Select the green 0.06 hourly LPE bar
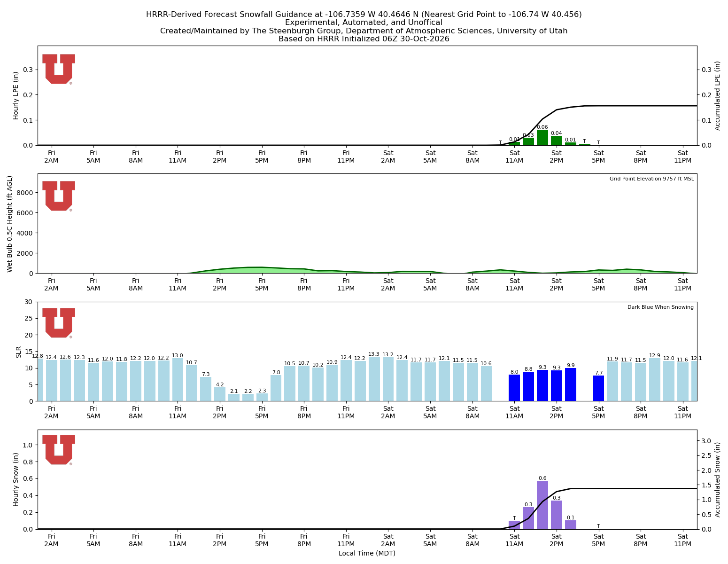The image size is (728, 564). [x=542, y=138]
